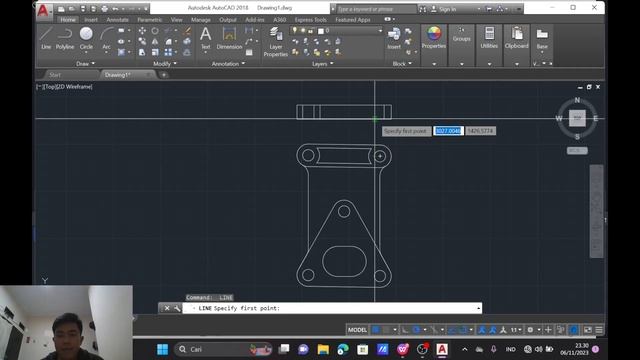
Task: Close the command line with X button
Action: tap(167, 308)
